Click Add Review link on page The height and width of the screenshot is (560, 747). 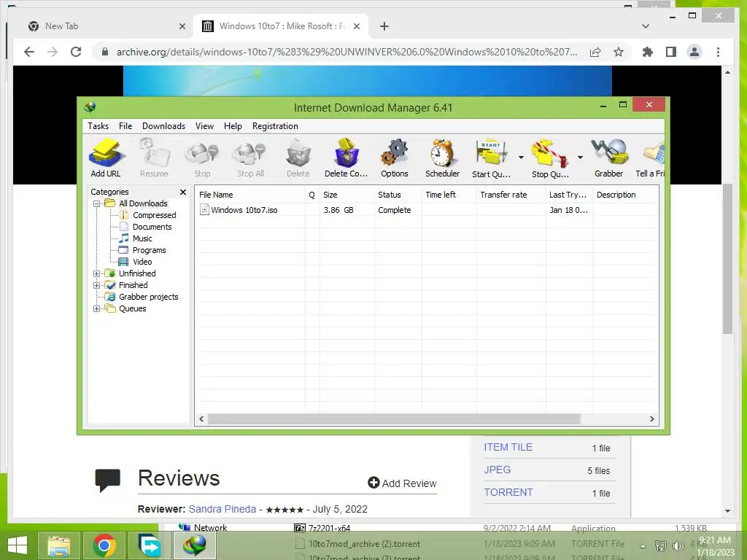point(402,483)
